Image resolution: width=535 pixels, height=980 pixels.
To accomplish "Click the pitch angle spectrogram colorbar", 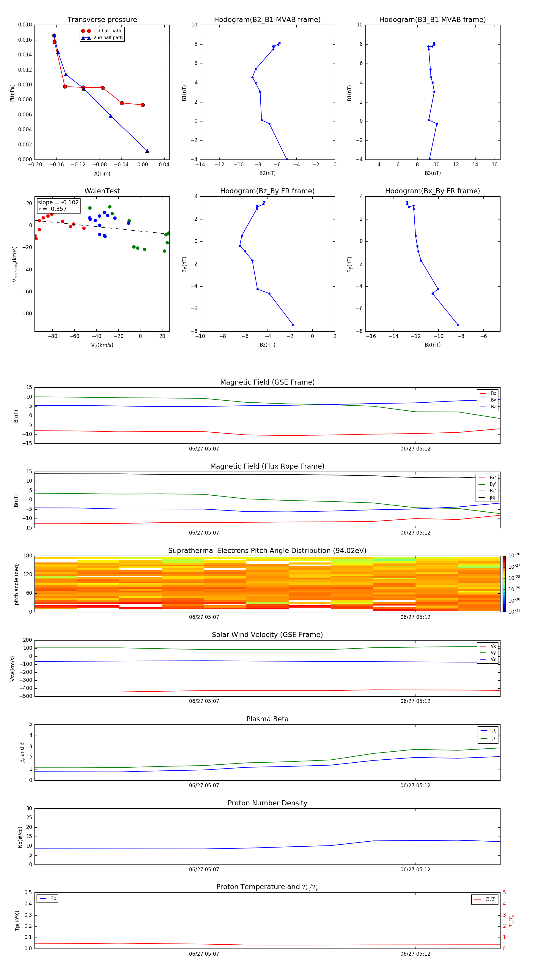I will click(504, 584).
